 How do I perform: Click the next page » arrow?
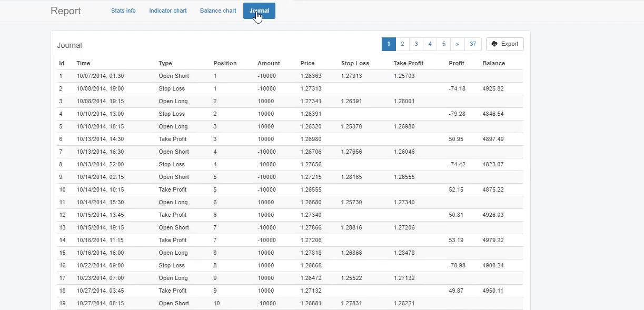(x=457, y=44)
